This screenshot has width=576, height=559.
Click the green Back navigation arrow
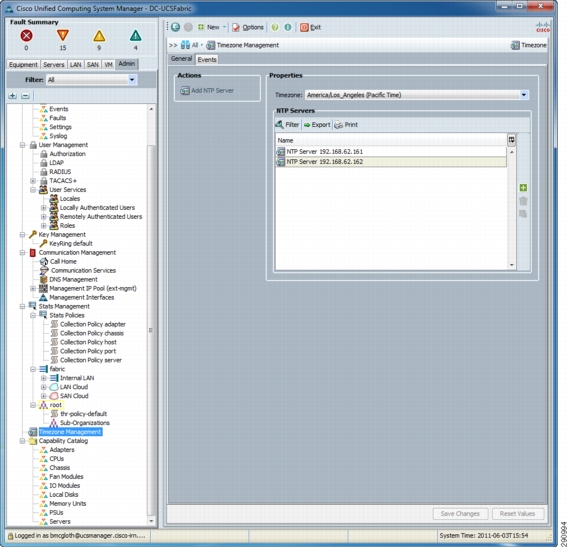[x=176, y=27]
